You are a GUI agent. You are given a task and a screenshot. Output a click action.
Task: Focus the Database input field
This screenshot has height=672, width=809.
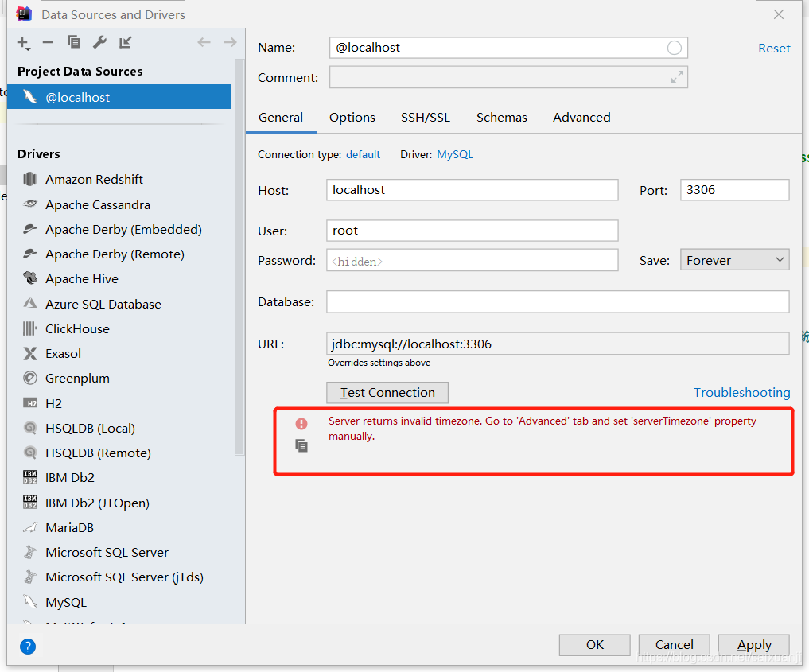[558, 301]
